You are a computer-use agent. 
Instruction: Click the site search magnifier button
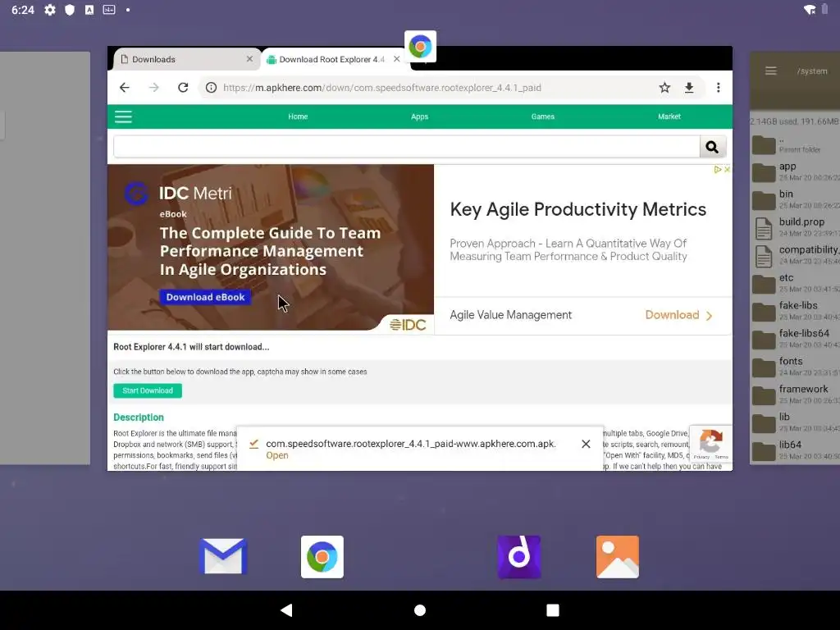coord(712,147)
